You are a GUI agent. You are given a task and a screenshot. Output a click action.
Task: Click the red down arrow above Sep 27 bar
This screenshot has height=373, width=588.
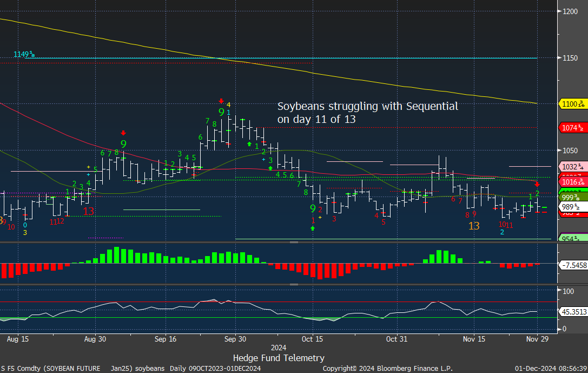221,101
